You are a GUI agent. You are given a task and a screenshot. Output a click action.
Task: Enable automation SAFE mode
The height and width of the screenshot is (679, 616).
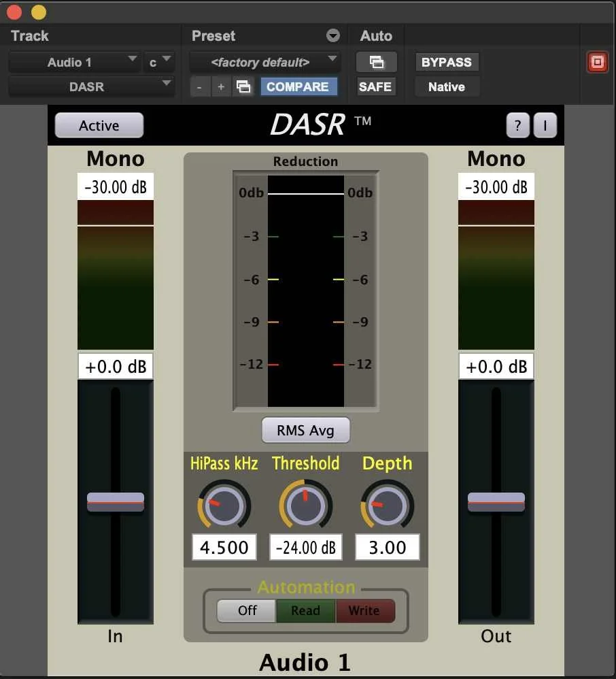coord(375,86)
